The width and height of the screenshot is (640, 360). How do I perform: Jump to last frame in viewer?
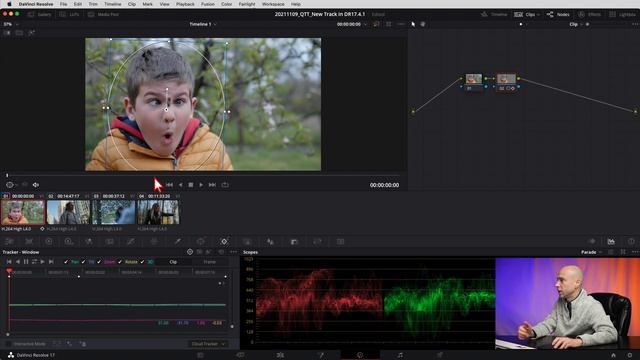coord(212,185)
